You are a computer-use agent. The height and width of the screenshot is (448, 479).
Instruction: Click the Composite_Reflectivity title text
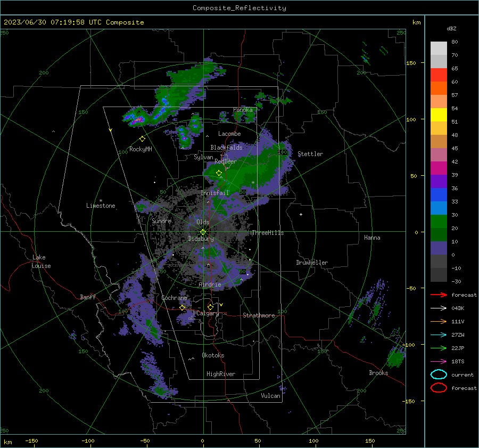point(240,8)
